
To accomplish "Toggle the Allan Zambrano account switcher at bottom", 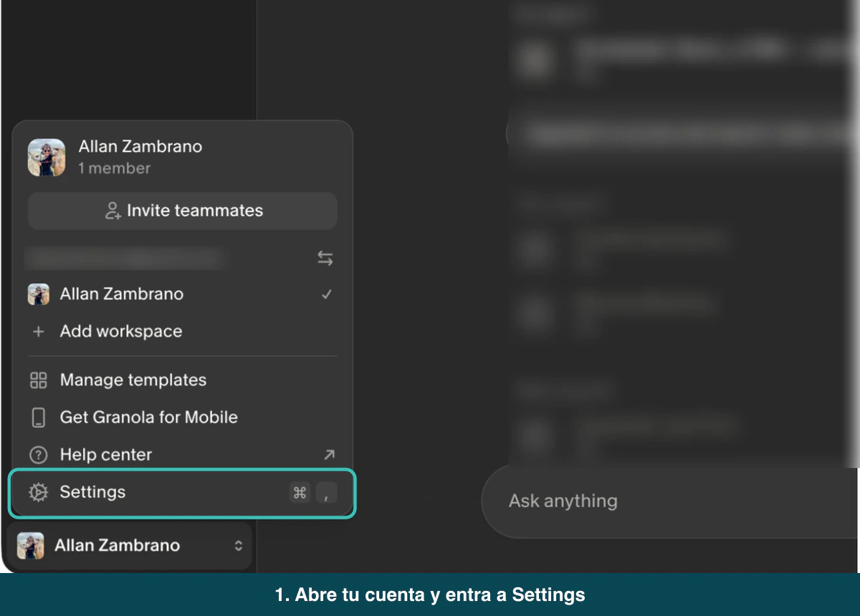I will (130, 546).
